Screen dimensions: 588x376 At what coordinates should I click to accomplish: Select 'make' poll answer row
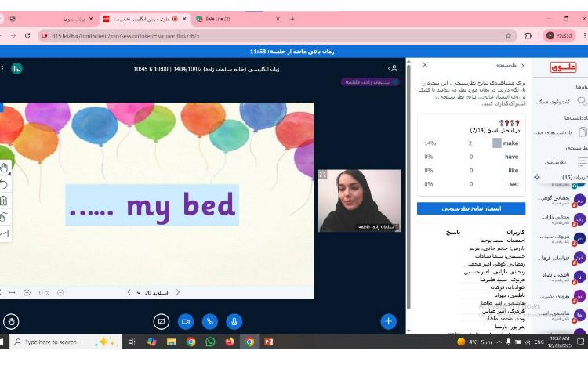tap(471, 143)
